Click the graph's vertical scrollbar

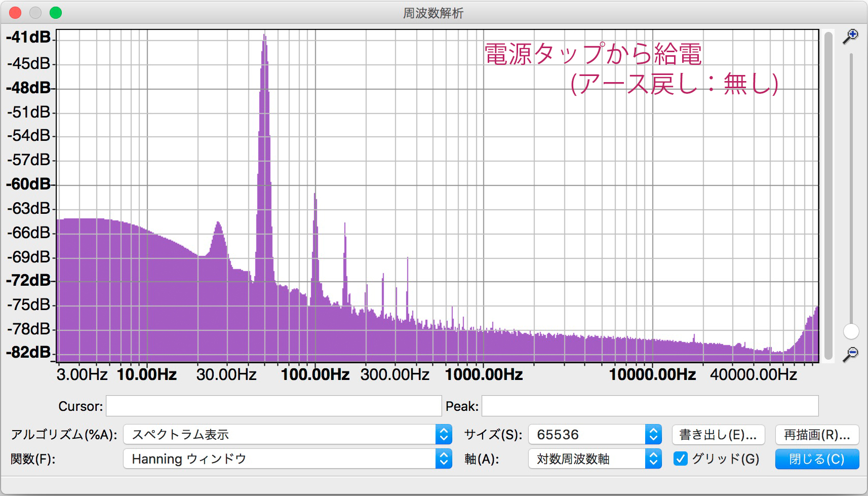tap(828, 196)
